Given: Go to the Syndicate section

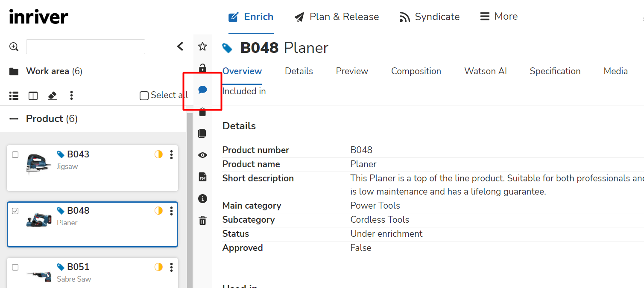Looking at the screenshot, I should click(x=429, y=17).
